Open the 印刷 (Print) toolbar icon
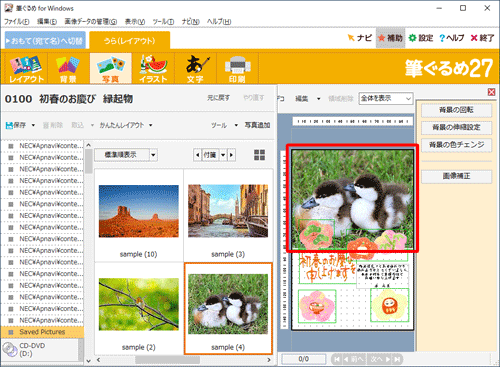This screenshot has width=500, height=367. point(237,68)
